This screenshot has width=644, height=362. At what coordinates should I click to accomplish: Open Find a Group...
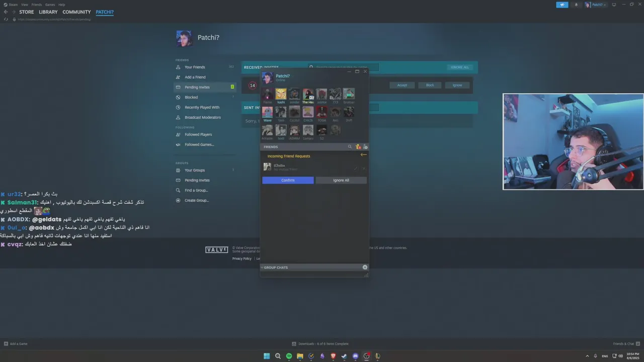pyautogui.click(x=196, y=190)
